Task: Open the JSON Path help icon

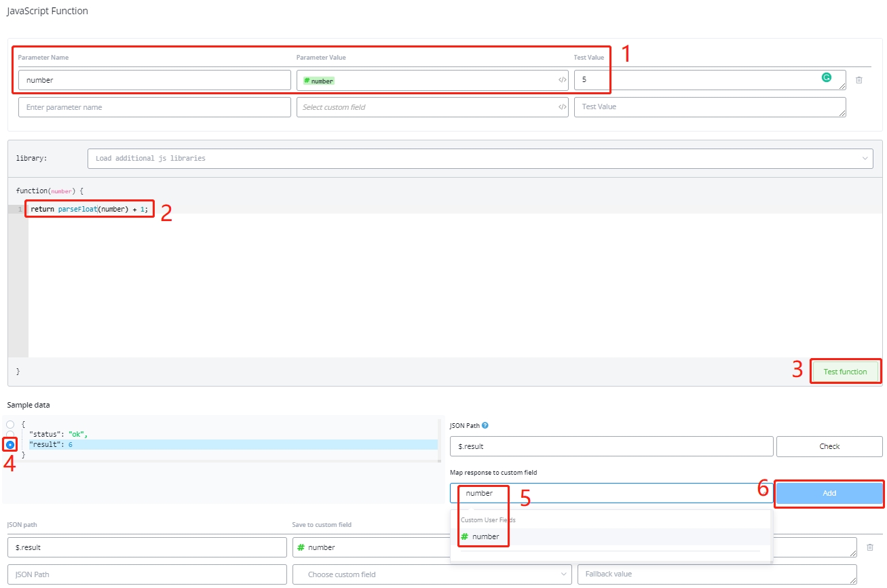Action: click(485, 426)
